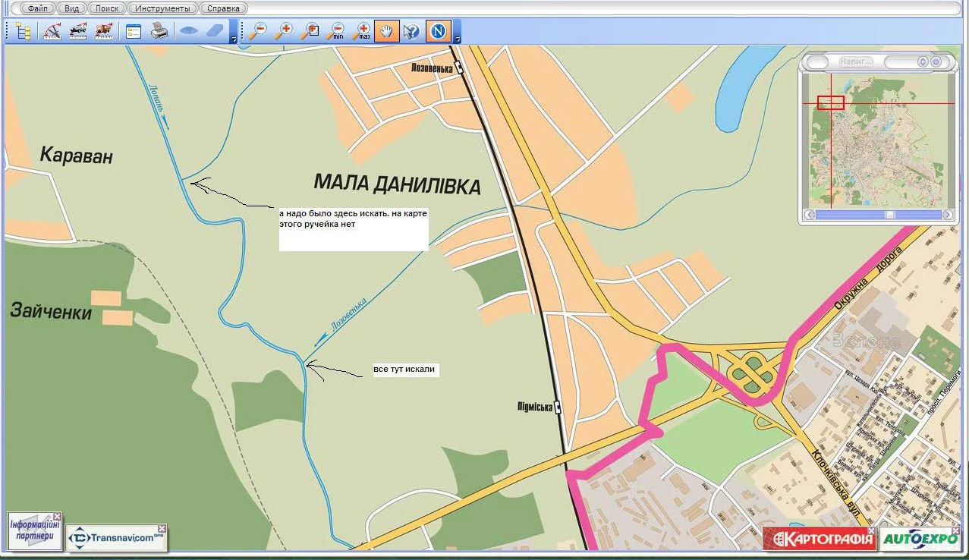Screen dimensions: 969x560
Task: Click the blank pill button left of Навиг...
Action: [x=818, y=61]
